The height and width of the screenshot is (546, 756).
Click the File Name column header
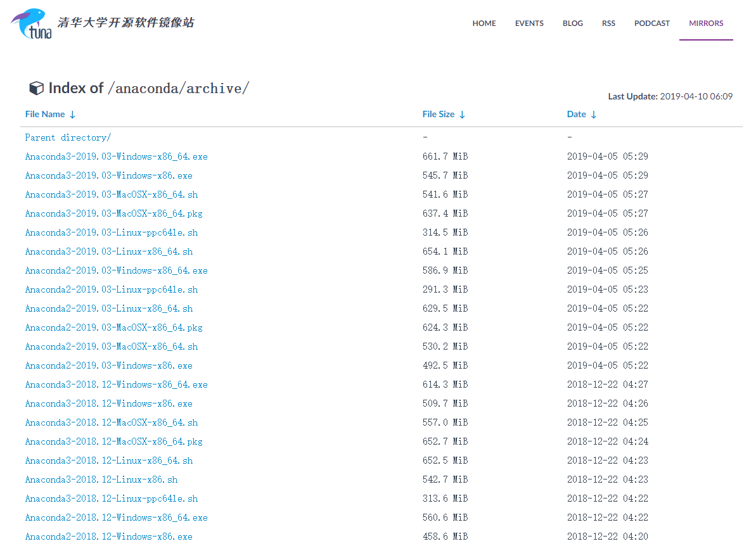click(x=45, y=114)
